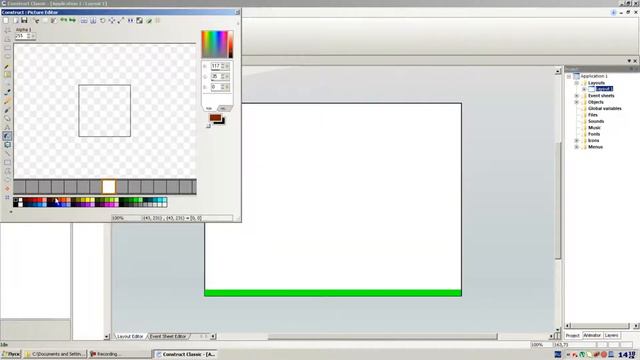Screen dimensions: 640x360
Task: Click the green value field showing 35
Action: pyautogui.click(x=215, y=76)
